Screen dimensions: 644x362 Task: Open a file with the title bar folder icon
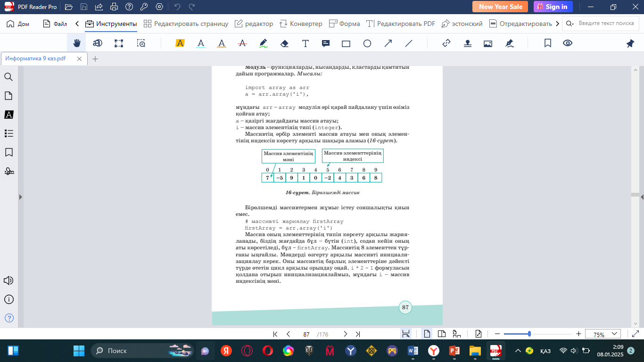(x=69, y=7)
